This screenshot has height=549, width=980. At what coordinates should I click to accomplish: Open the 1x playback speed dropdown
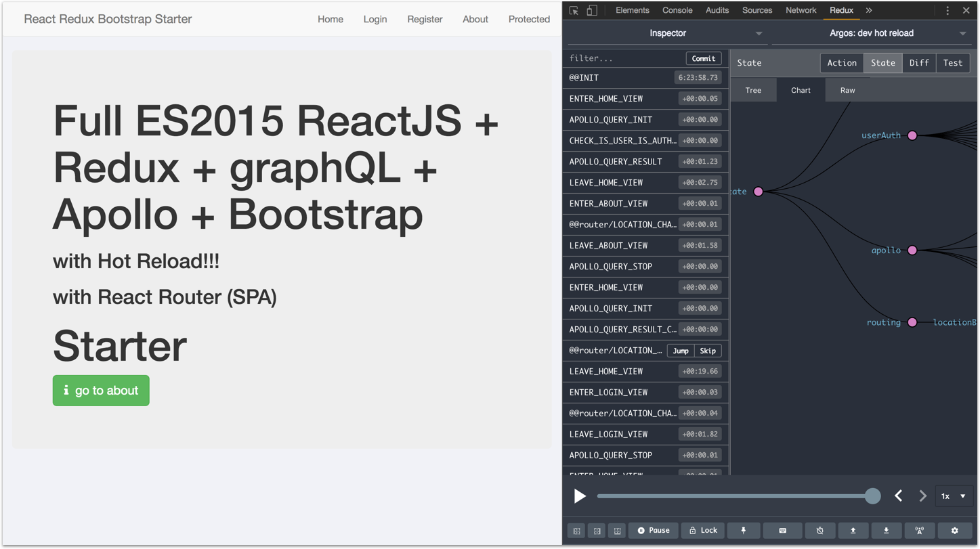[x=954, y=496]
